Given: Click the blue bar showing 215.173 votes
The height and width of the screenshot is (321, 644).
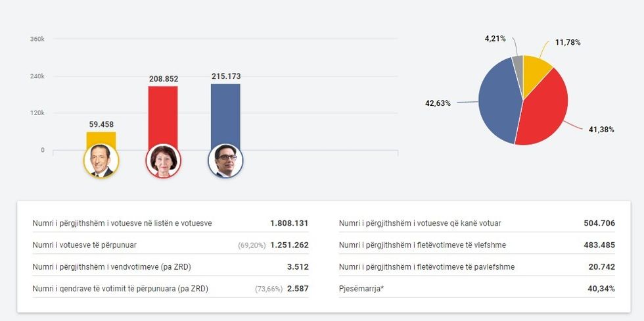Looking at the screenshot, I should [x=225, y=113].
